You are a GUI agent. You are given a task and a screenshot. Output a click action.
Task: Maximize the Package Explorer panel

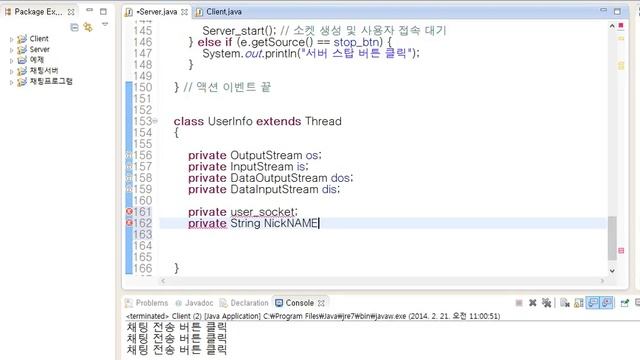tap(103, 11)
